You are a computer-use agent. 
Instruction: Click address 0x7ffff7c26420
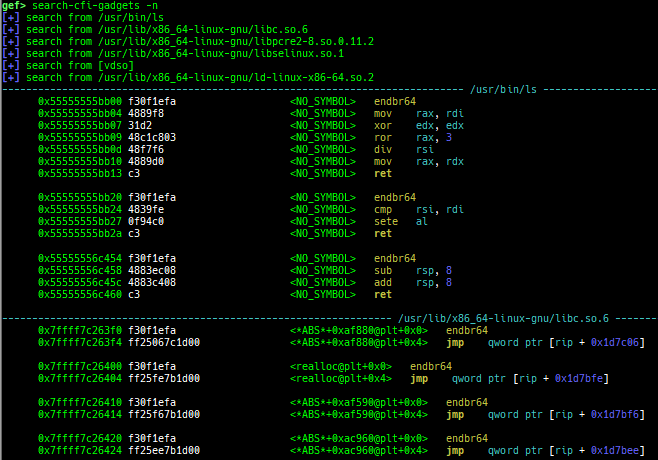point(80,439)
